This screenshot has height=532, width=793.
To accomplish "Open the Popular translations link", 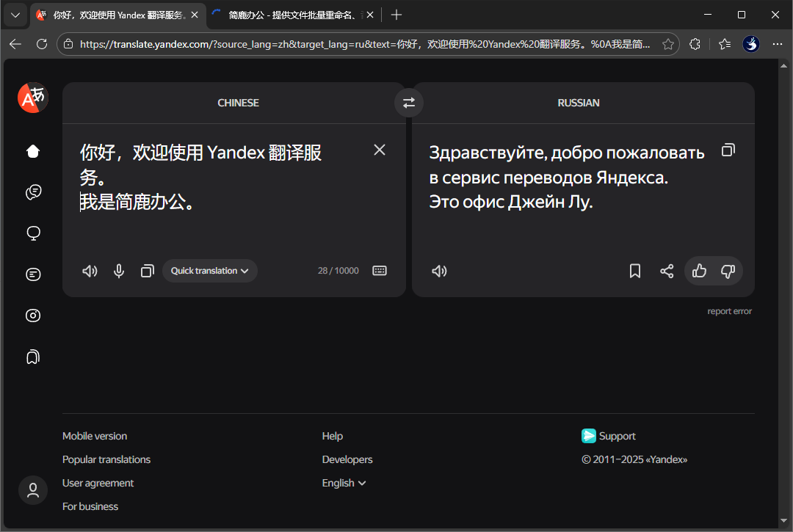I will tap(106, 459).
